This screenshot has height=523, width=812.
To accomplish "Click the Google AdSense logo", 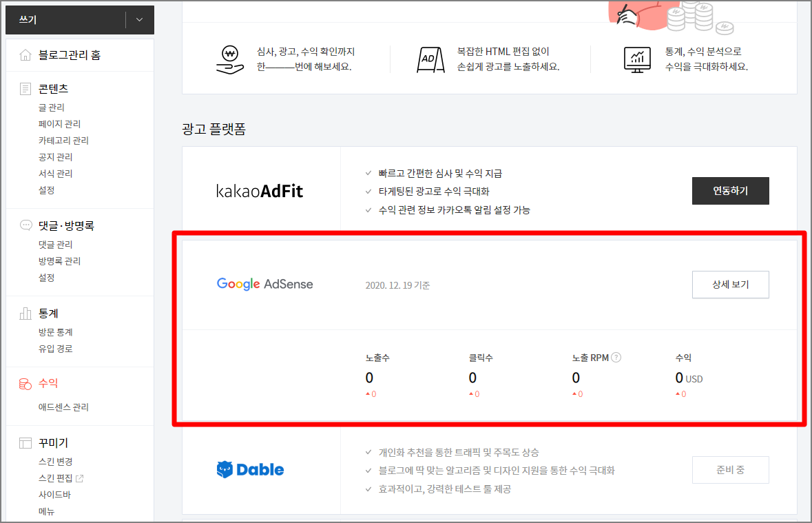I will (264, 284).
